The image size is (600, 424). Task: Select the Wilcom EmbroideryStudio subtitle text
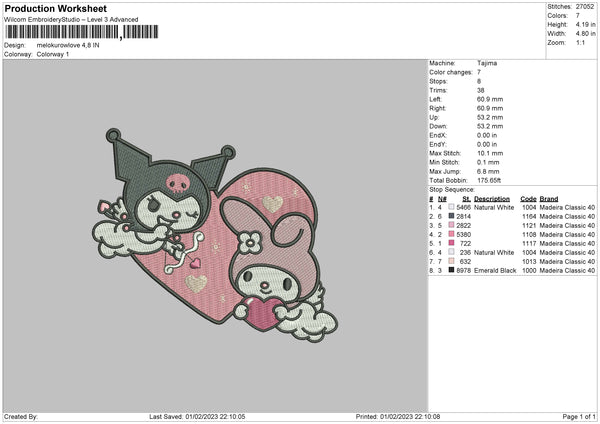click(71, 20)
